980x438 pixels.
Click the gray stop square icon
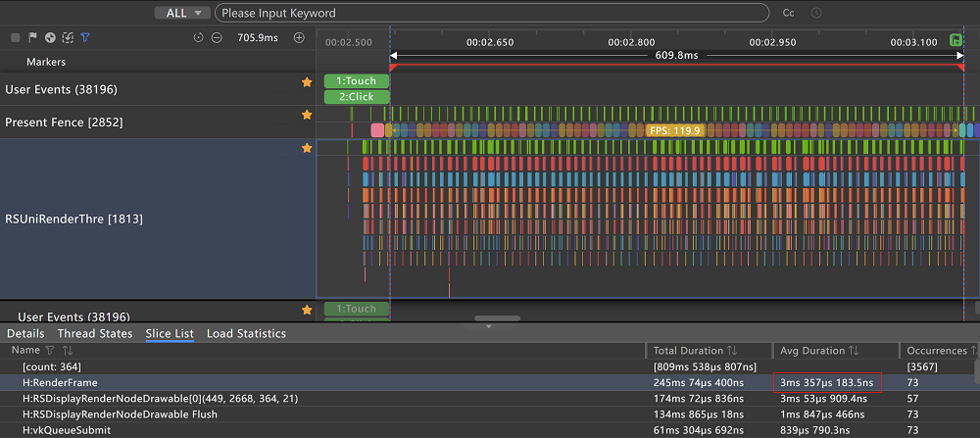(x=16, y=38)
